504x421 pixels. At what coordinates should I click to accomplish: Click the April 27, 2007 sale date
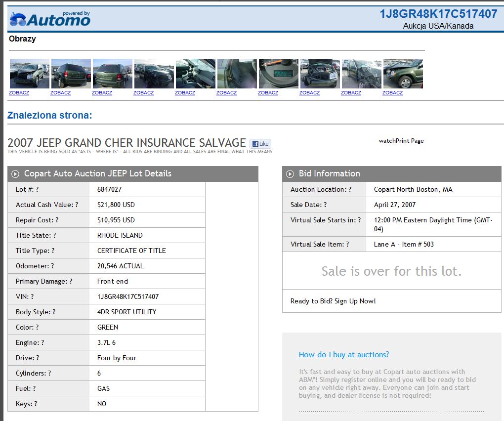click(395, 205)
